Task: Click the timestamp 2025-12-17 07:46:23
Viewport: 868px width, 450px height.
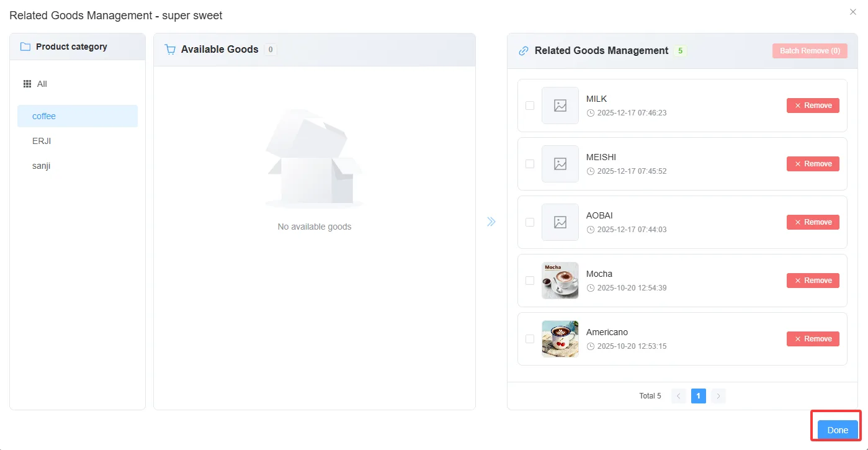Action: [632, 113]
